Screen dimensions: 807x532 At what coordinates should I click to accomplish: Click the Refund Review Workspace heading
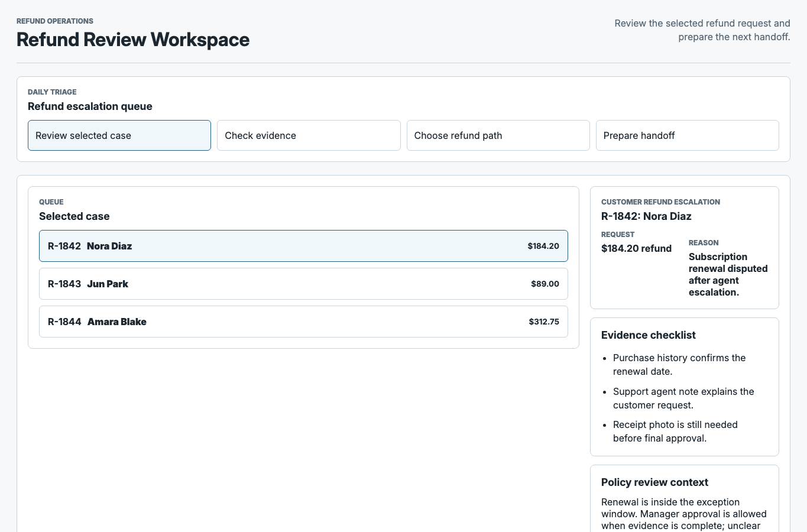click(x=133, y=40)
